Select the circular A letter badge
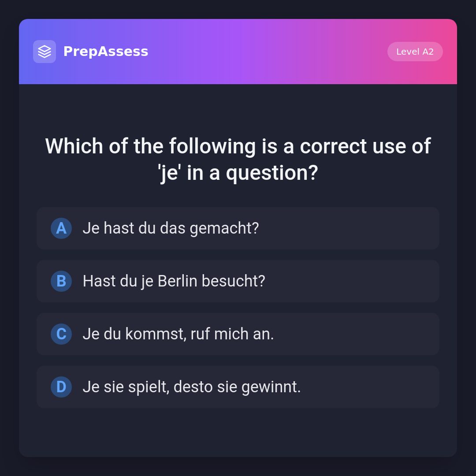The height and width of the screenshot is (476, 476). click(x=61, y=228)
